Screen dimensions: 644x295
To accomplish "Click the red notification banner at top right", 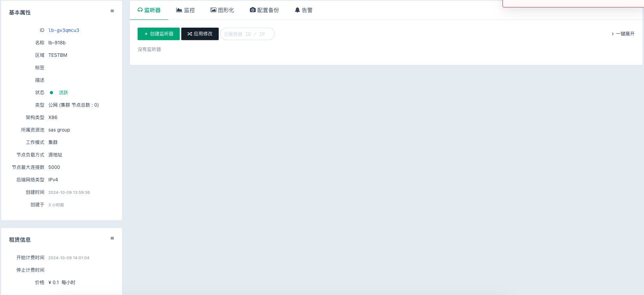I will tap(572, 3).
